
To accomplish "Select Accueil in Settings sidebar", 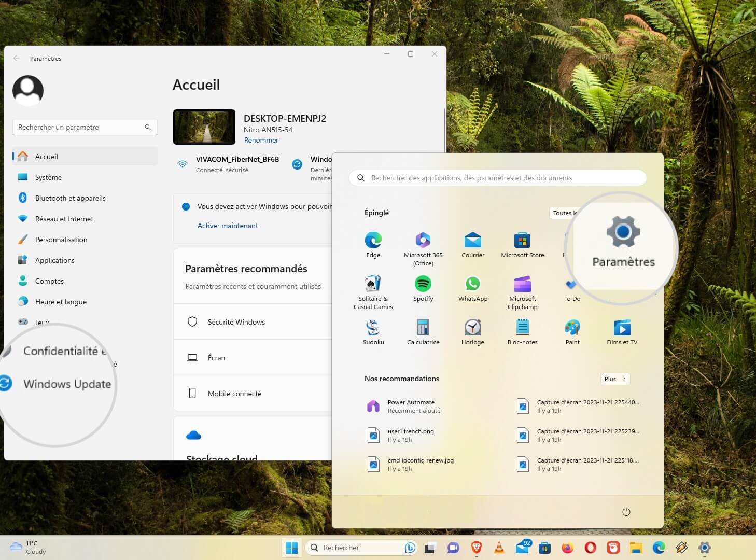I will [85, 156].
